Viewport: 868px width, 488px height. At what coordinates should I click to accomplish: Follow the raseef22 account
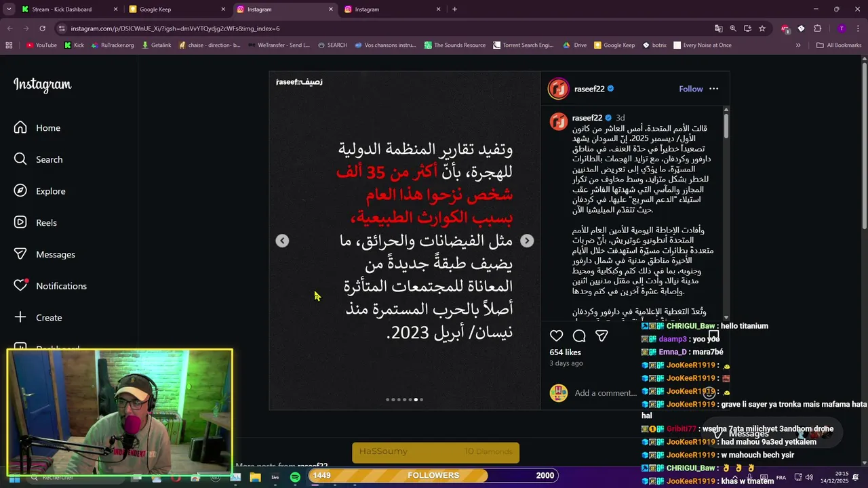point(691,89)
